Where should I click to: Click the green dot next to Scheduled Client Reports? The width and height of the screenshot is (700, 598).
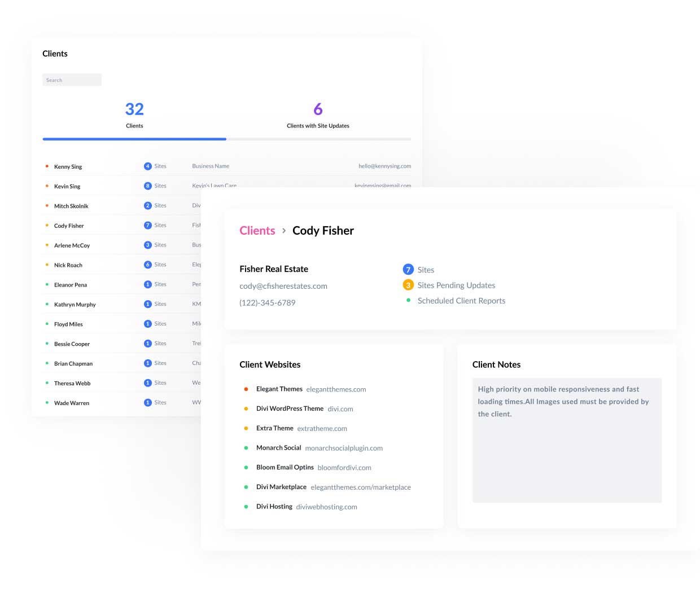point(409,300)
